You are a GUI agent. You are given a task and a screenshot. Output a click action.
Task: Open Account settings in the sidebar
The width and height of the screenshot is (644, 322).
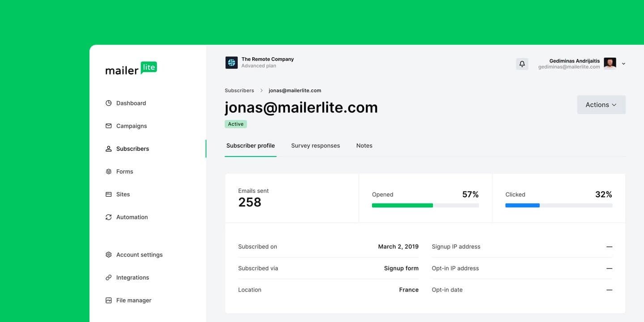tap(140, 254)
